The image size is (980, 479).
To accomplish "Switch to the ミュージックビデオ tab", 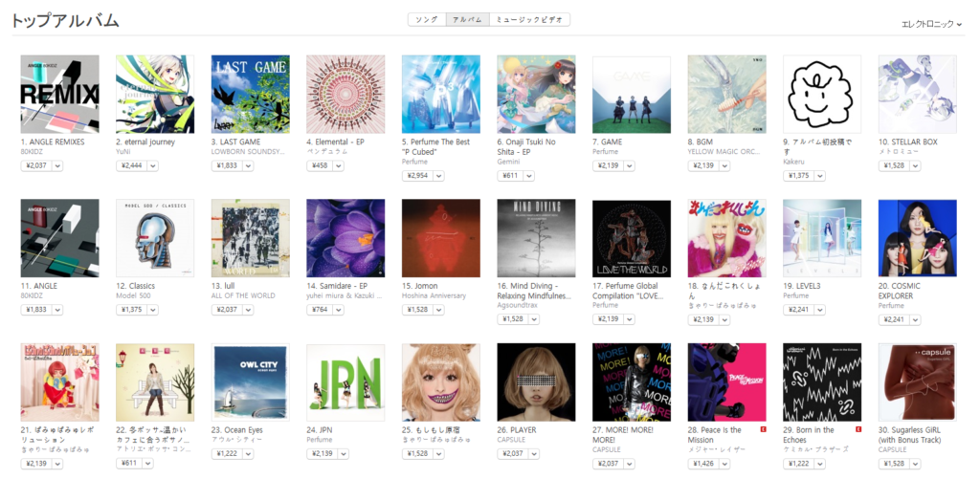I will click(529, 20).
